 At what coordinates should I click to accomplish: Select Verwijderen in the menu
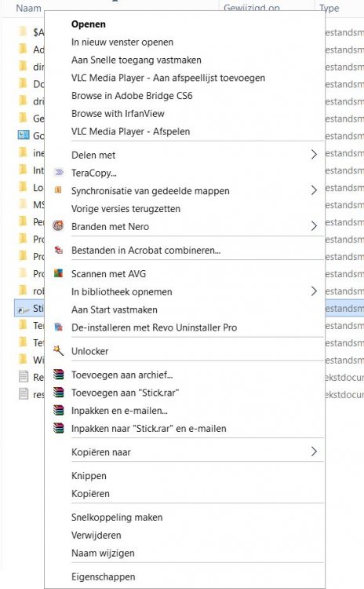(96, 536)
